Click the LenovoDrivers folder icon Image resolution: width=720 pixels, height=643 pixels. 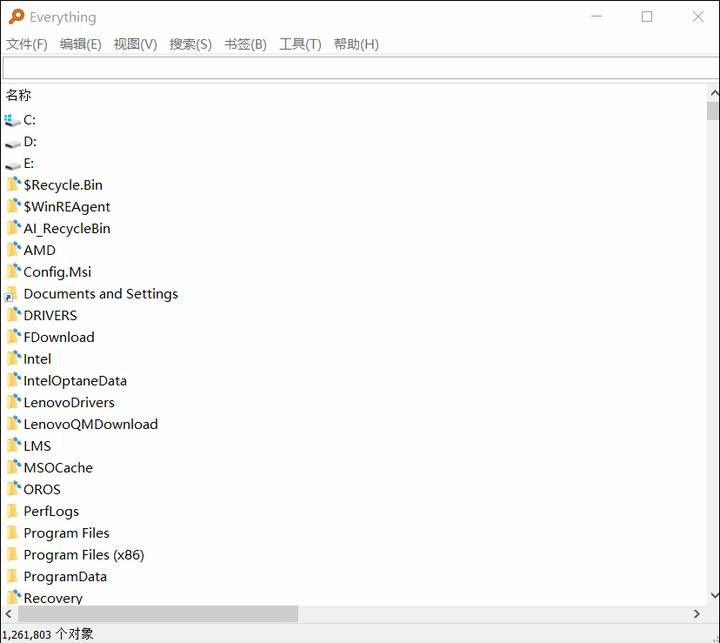click(x=14, y=402)
